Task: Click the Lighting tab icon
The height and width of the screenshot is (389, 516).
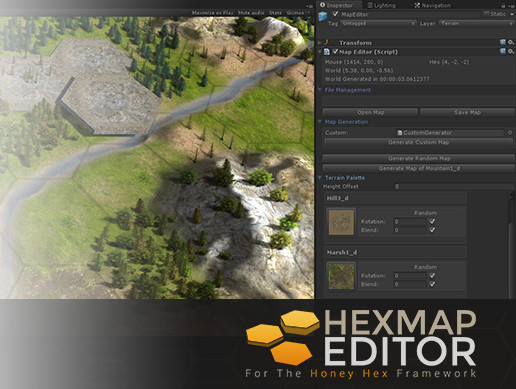Action: 370,5
